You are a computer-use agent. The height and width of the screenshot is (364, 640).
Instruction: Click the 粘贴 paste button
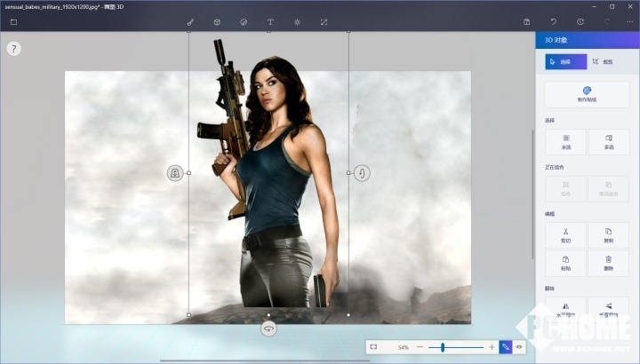[565, 264]
